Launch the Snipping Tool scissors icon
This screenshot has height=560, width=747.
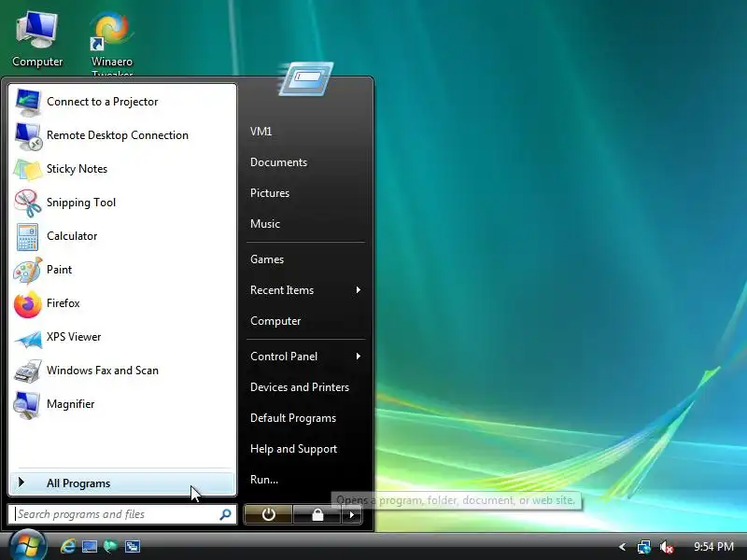coord(28,203)
